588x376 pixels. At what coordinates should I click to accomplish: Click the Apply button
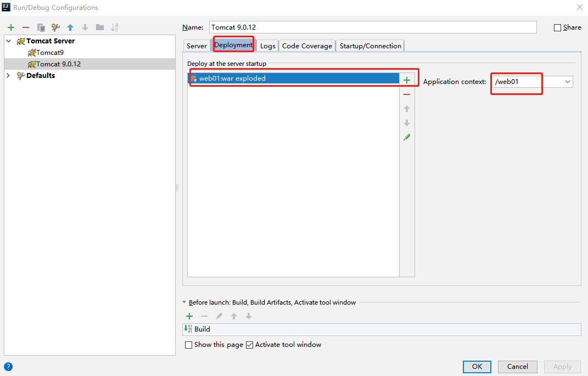point(562,367)
